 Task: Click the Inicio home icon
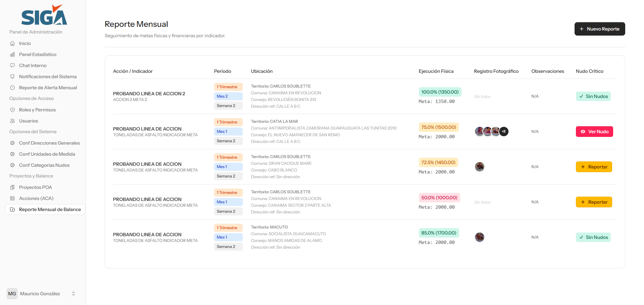click(x=12, y=43)
